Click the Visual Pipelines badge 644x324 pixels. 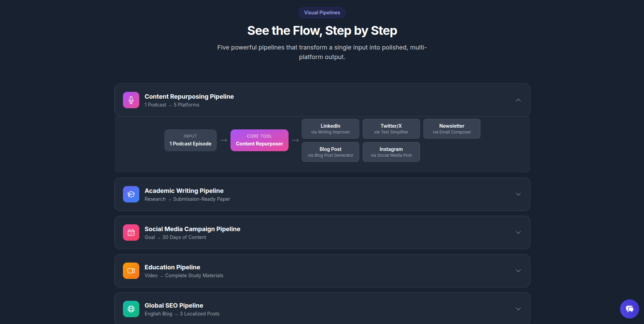click(322, 12)
